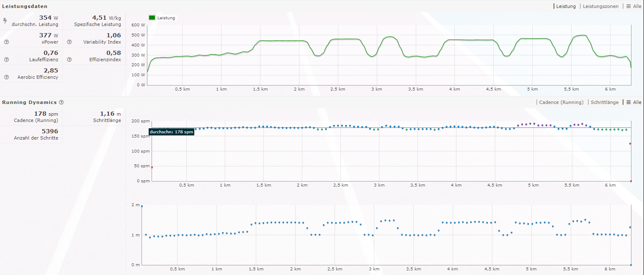The width and height of the screenshot is (644, 275).
Task: Click the Leistungsdaten section heading
Action: click(25, 6)
